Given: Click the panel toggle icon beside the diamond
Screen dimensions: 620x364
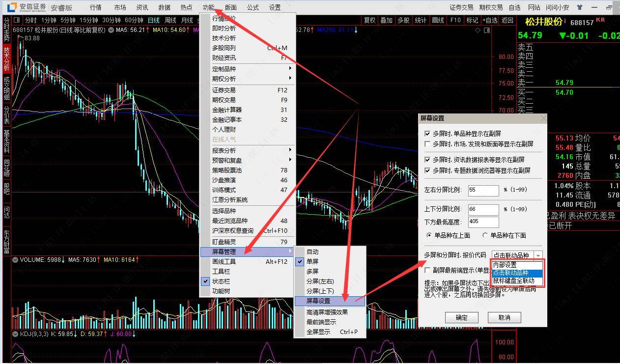Looking at the screenshot, I should 487,30.
